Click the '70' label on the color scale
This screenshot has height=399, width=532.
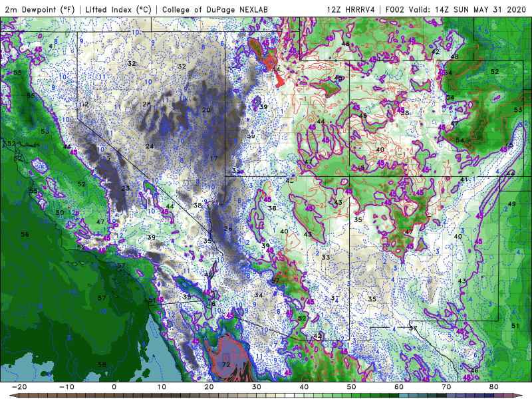pyautogui.click(x=446, y=387)
